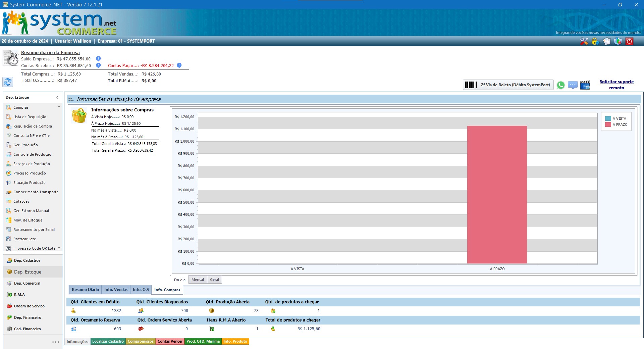Click Solicitar suporte remoto link
The width and height of the screenshot is (644, 349).
point(616,85)
